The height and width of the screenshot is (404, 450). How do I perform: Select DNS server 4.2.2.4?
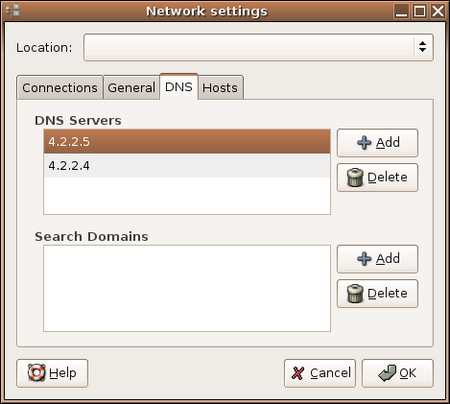point(187,166)
